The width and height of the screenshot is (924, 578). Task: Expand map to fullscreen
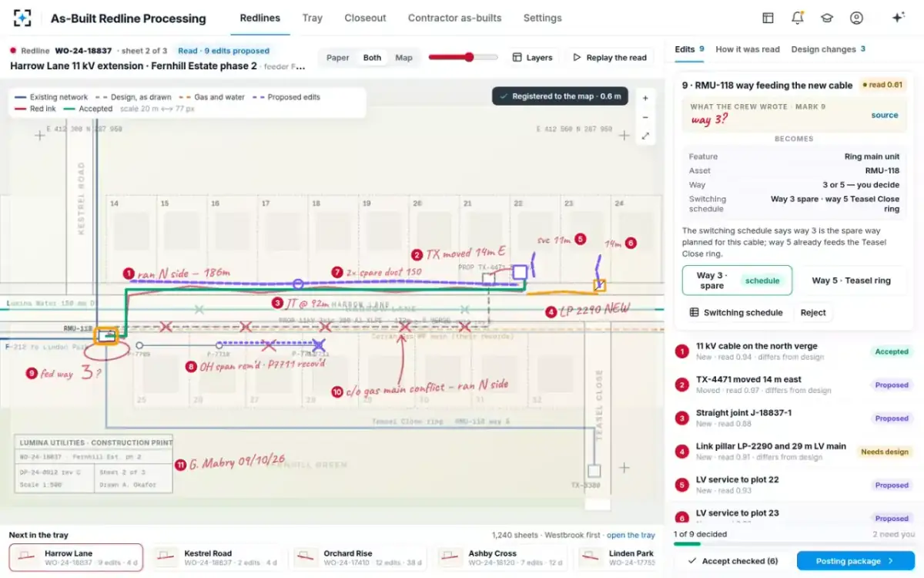(x=645, y=136)
